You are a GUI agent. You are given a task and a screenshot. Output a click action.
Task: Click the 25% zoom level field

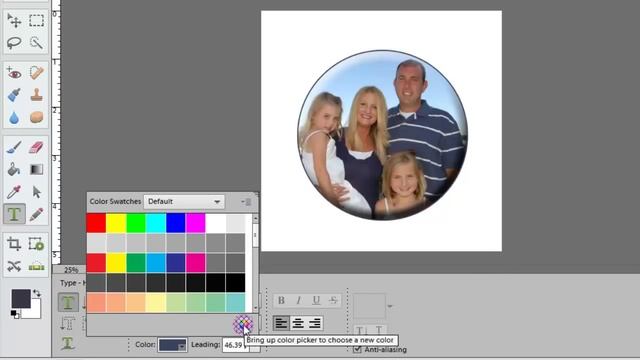point(71,270)
